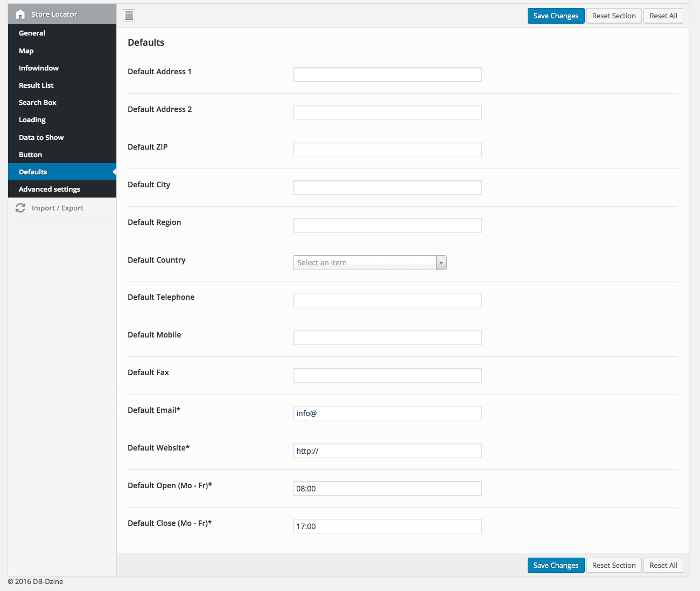This screenshot has width=700, height=591.
Task: Click into the Default Mobile field
Action: (x=387, y=337)
